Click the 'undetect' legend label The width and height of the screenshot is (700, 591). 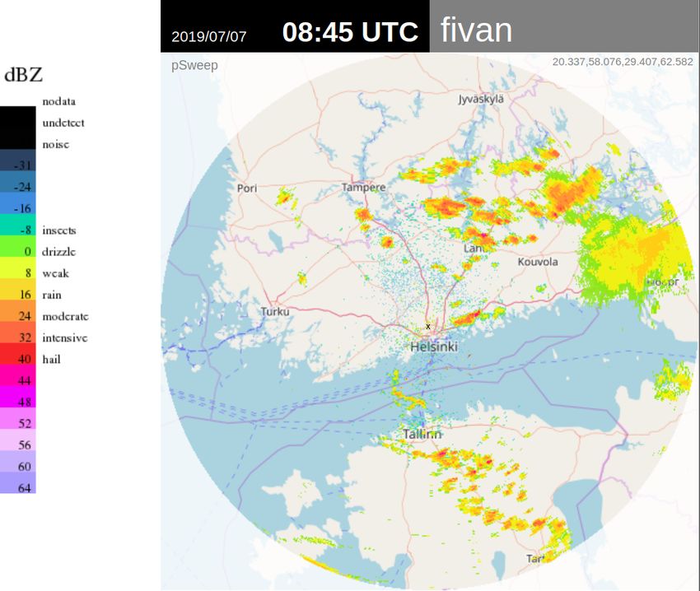63,123
